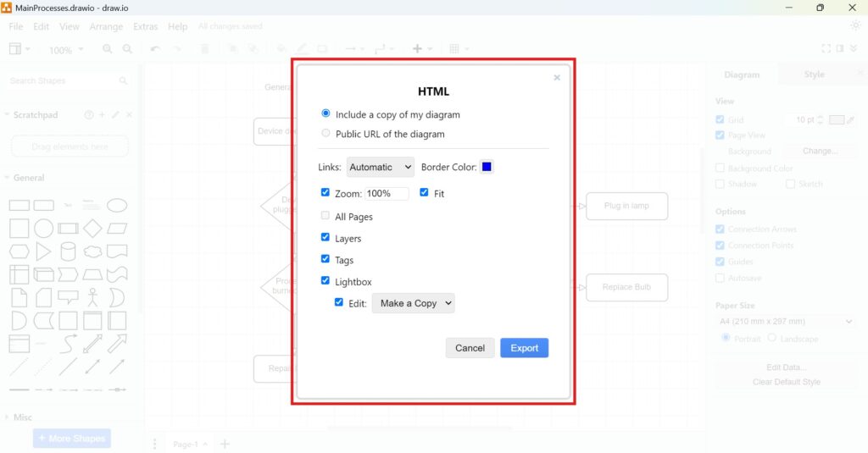This screenshot has width=868, height=453.
Task: Toggle the Fit checkbox off
Action: tap(424, 193)
